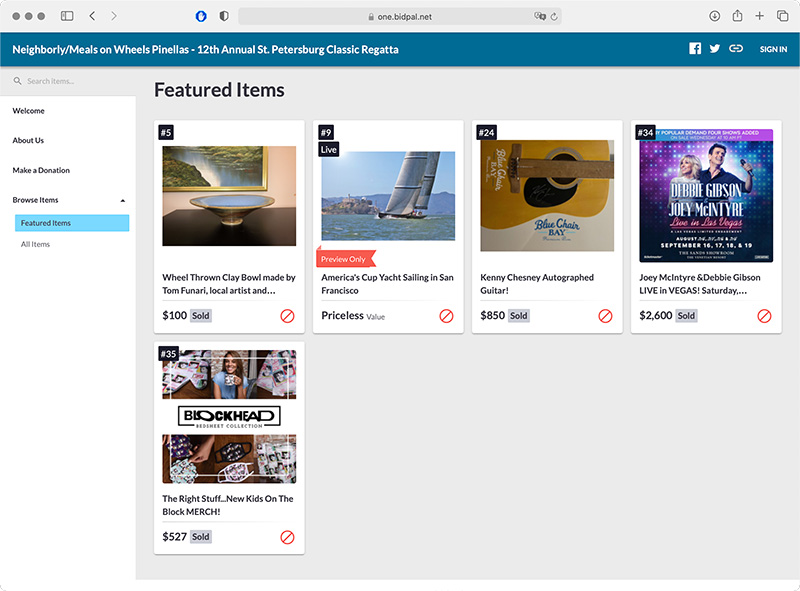Open the Safari share menu
The width and height of the screenshot is (800, 591).
[x=737, y=15]
